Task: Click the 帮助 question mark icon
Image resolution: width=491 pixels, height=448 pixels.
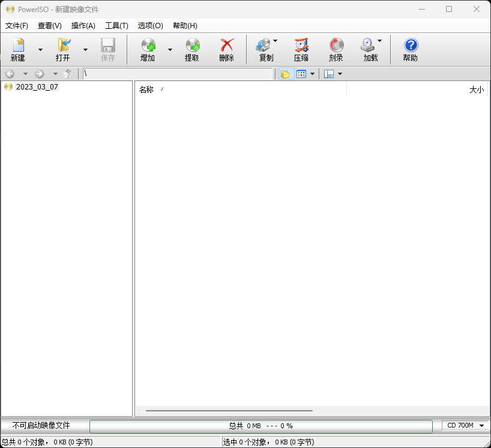Action: [411, 45]
